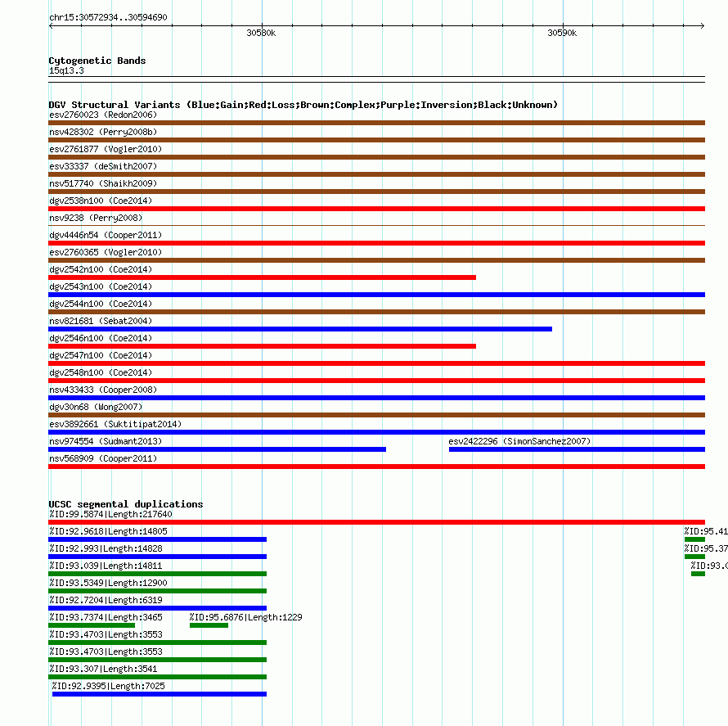Click the %ID:92.9618|Length:14805 label
This screenshot has width=728, height=726.
[x=108, y=531]
